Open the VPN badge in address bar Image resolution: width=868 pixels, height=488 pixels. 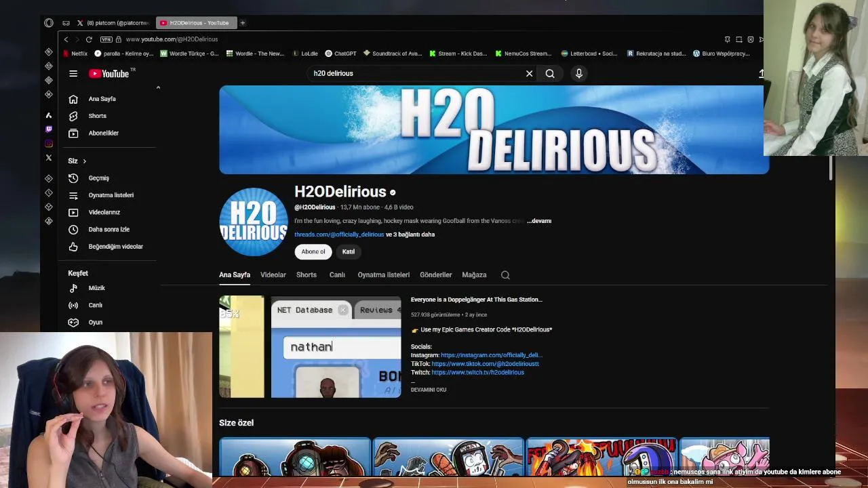pyautogui.click(x=106, y=39)
